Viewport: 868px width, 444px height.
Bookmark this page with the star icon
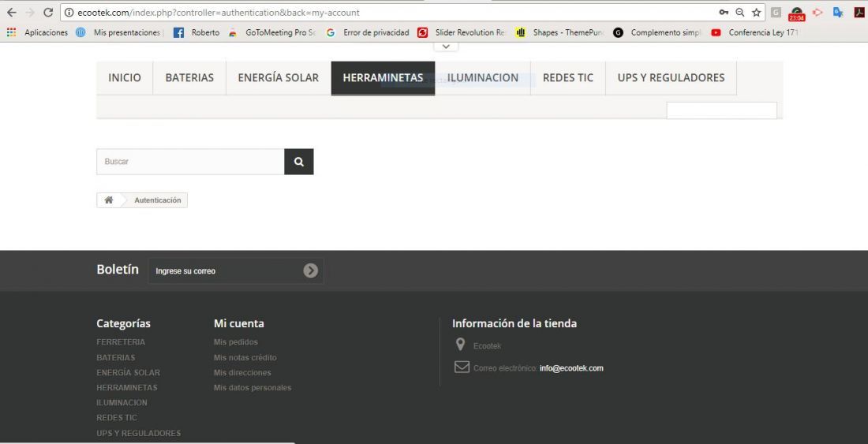(756, 12)
